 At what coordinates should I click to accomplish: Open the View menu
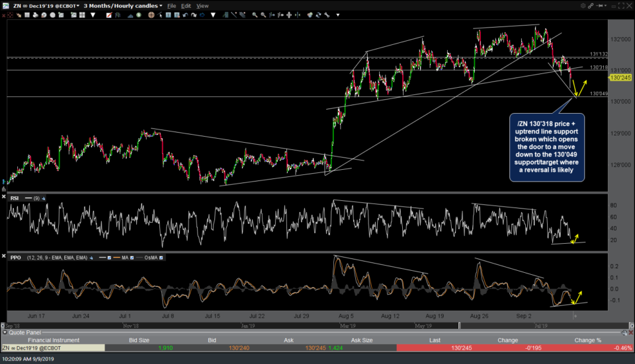tap(202, 5)
